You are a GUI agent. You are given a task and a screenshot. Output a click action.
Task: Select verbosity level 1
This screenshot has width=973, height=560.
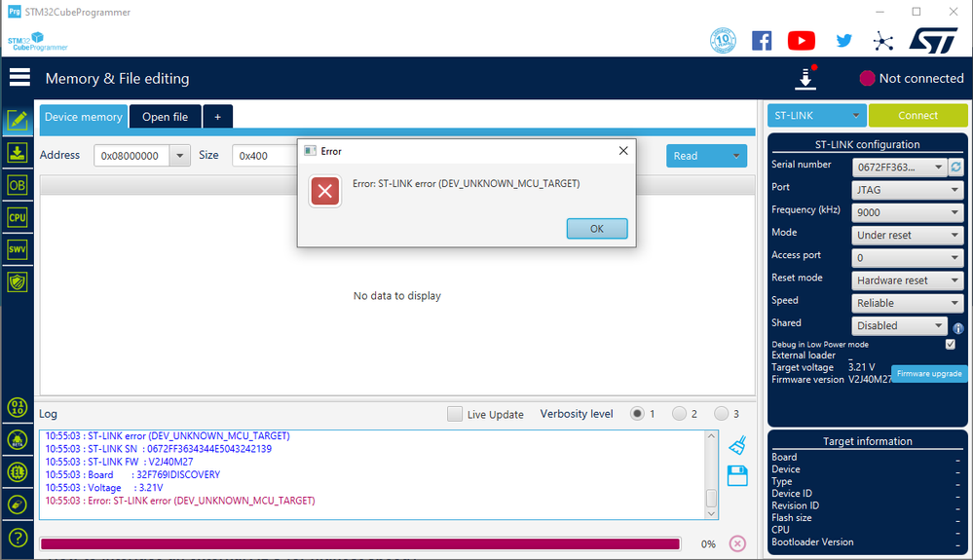click(637, 414)
